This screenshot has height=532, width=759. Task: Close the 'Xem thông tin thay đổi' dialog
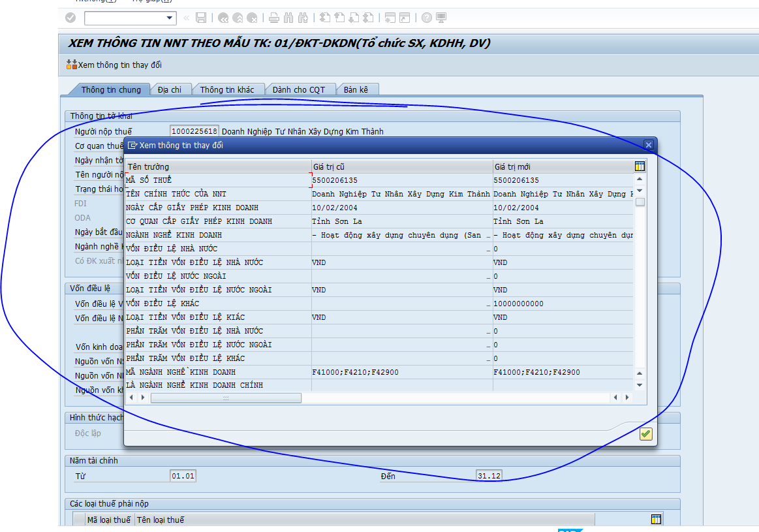pyautogui.click(x=649, y=145)
